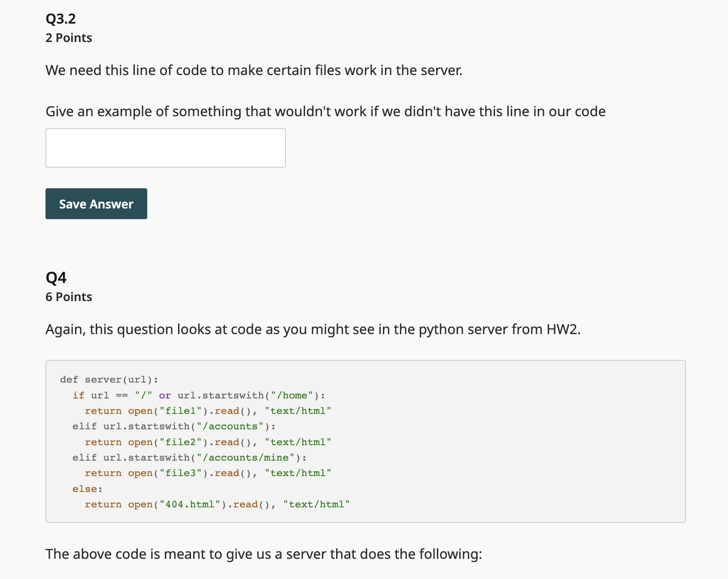Click the line returning "file3"
Image resolution: width=728 pixels, height=579 pixels.
click(x=208, y=473)
